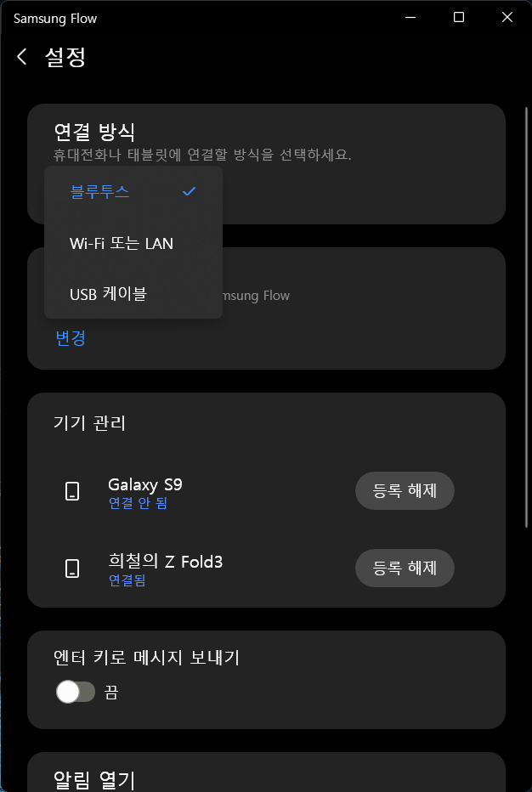Go back using the arrow icon

tap(22, 57)
